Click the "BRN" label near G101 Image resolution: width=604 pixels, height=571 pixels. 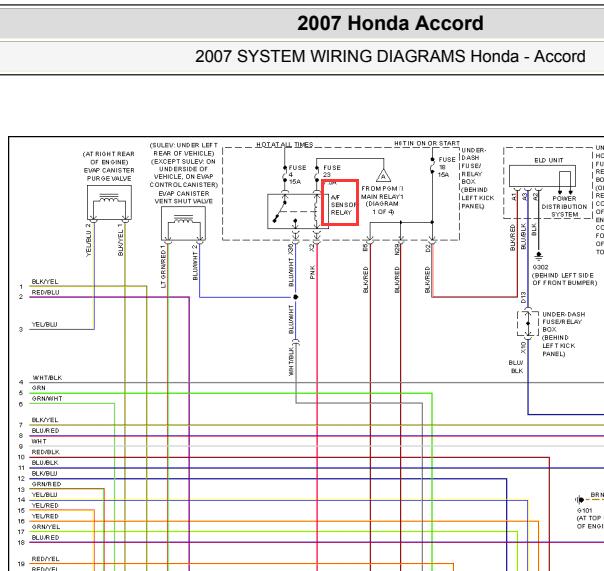597,494
